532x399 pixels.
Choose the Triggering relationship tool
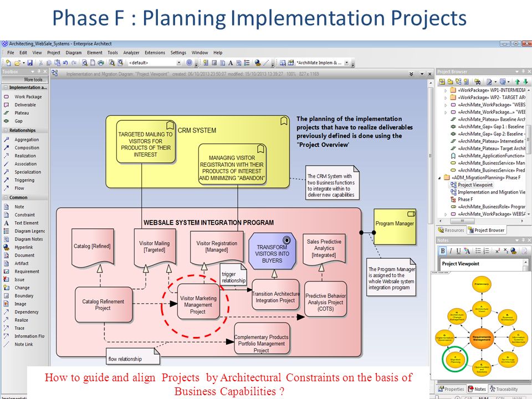[x=24, y=180]
